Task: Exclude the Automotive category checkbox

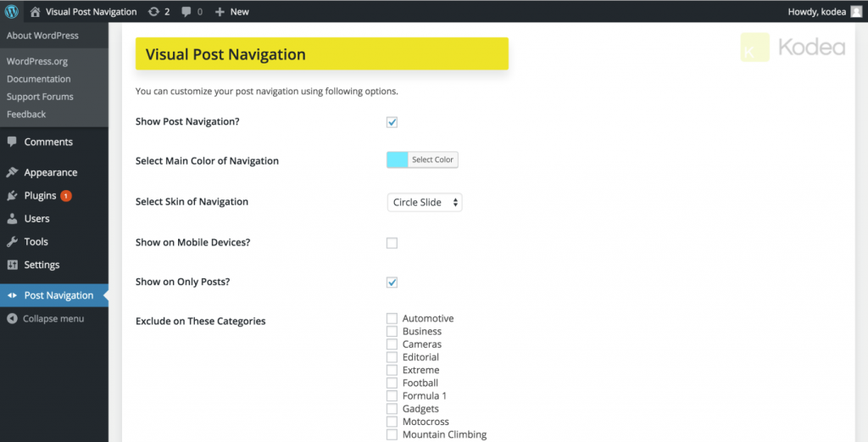Action: click(392, 319)
